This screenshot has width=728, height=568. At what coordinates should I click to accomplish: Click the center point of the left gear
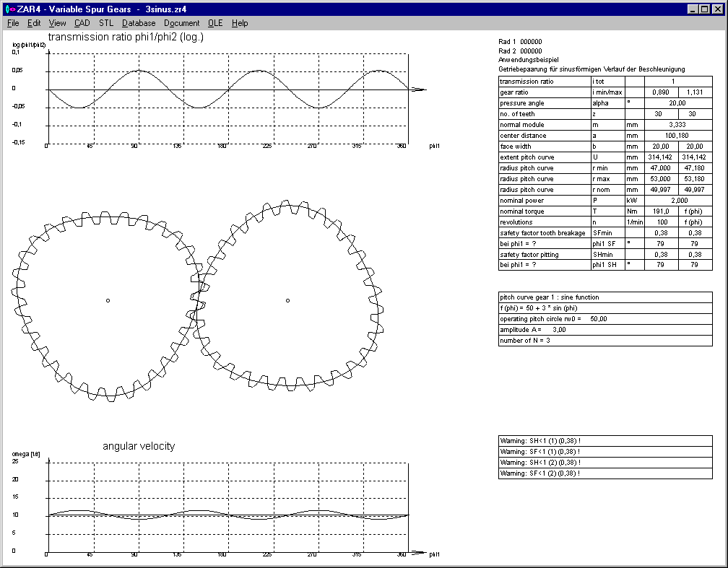pyautogui.click(x=108, y=300)
